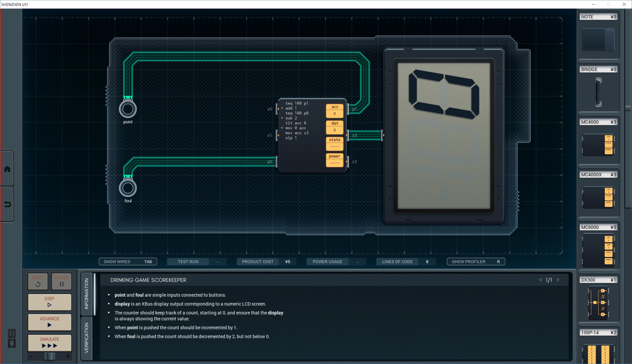The image size is (632, 364).
Task: Go to previous information page arrow
Action: pyautogui.click(x=540, y=280)
